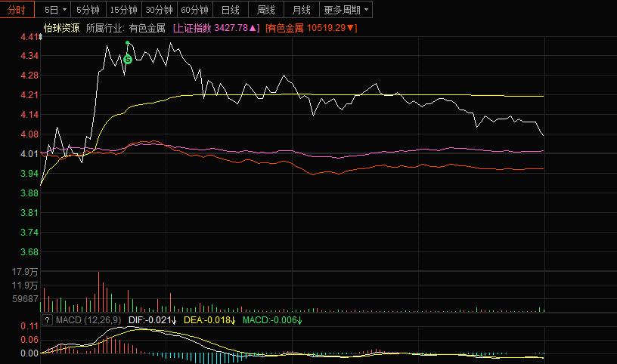The height and width of the screenshot is (364, 617).
Task: Select the 60分钟 period tab
Action: 195,10
